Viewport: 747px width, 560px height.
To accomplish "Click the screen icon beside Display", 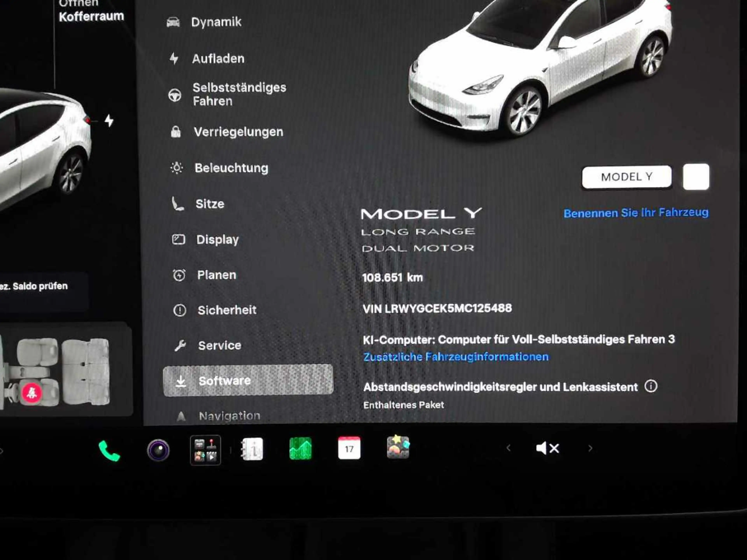I will [178, 239].
